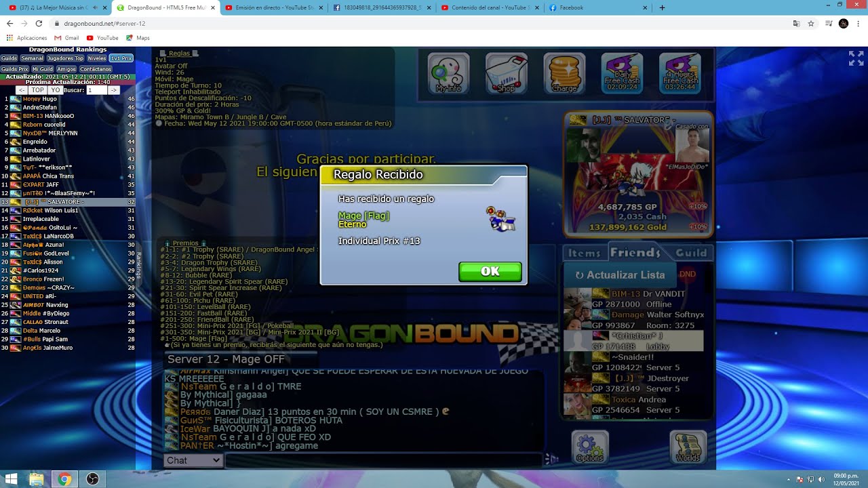
Task: Click the Google Translate icon in address bar
Action: point(796,24)
